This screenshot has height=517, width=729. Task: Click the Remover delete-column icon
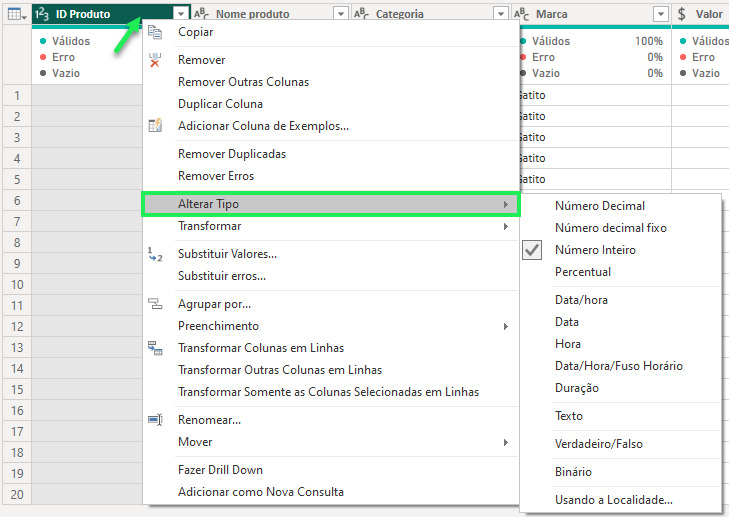pos(155,60)
